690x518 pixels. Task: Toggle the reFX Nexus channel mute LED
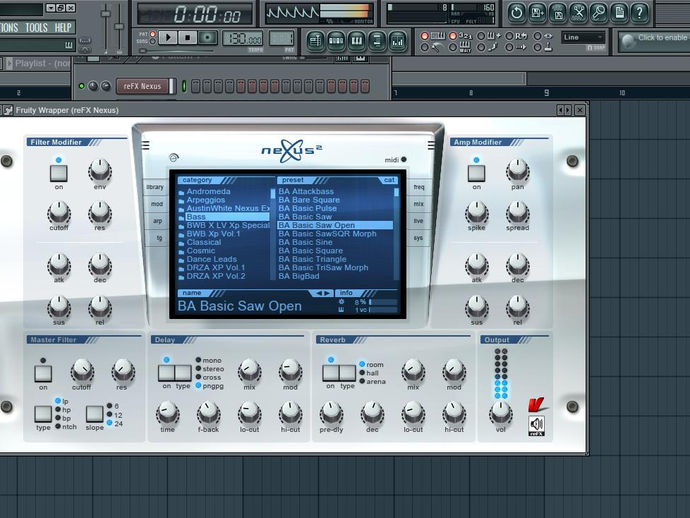81,86
